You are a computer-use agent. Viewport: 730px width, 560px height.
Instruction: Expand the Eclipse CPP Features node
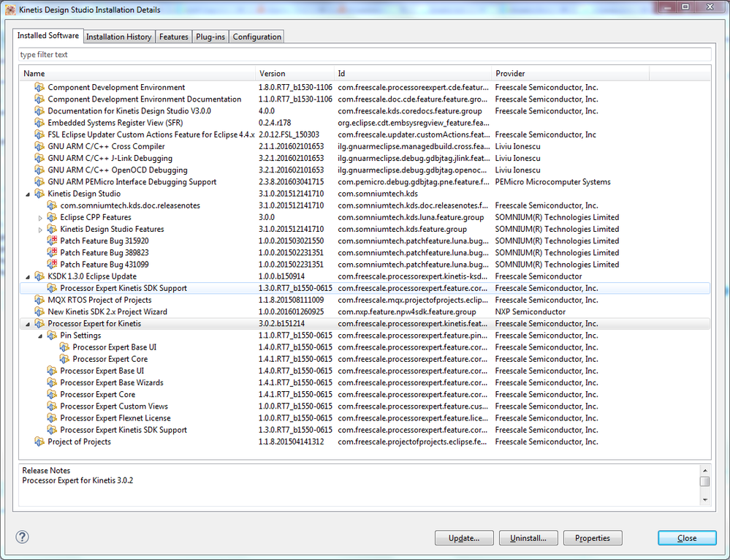(x=40, y=218)
